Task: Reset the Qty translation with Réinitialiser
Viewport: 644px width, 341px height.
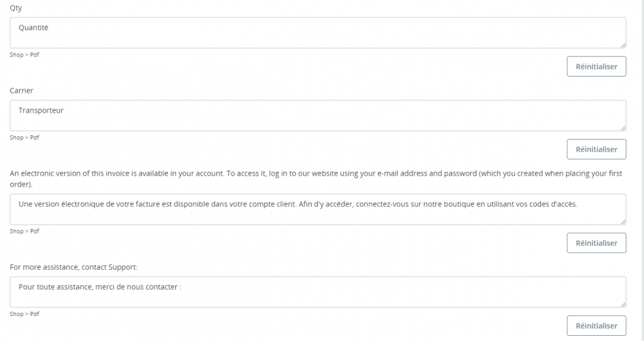Action: pos(596,66)
